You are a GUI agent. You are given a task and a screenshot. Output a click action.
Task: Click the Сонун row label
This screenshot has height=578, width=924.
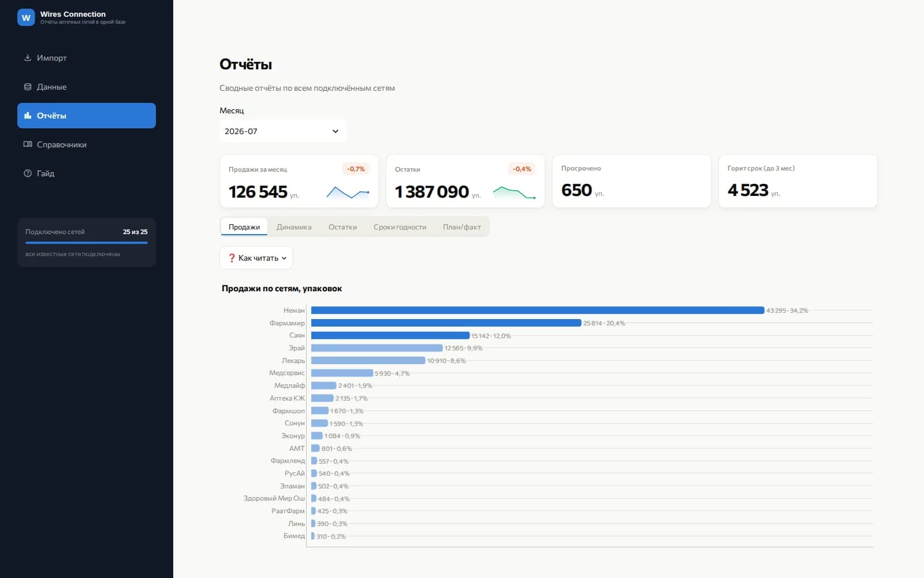(295, 423)
